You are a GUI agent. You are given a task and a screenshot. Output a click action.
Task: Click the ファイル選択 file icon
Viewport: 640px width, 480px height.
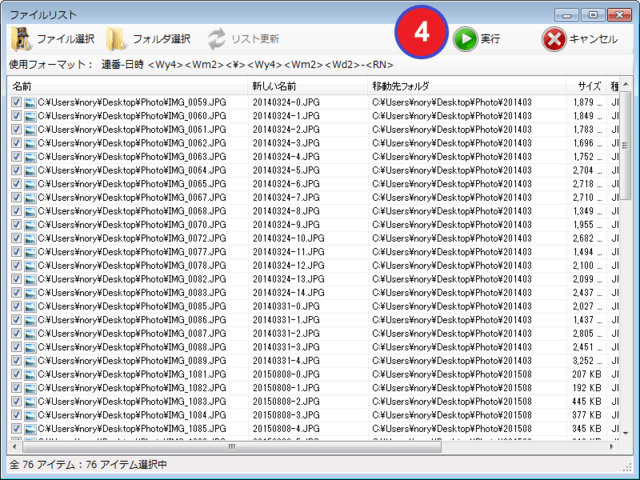click(x=21, y=39)
